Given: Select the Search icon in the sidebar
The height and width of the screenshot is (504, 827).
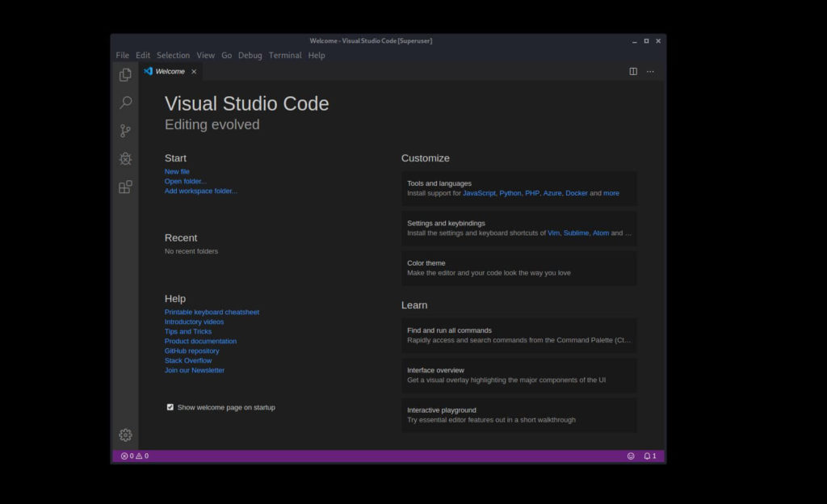Looking at the screenshot, I should (x=125, y=102).
